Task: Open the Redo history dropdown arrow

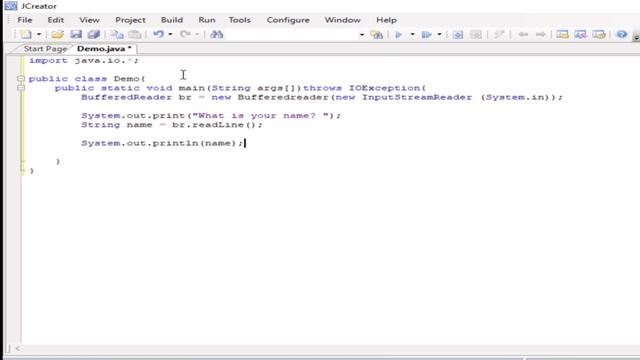Action: pos(197,35)
